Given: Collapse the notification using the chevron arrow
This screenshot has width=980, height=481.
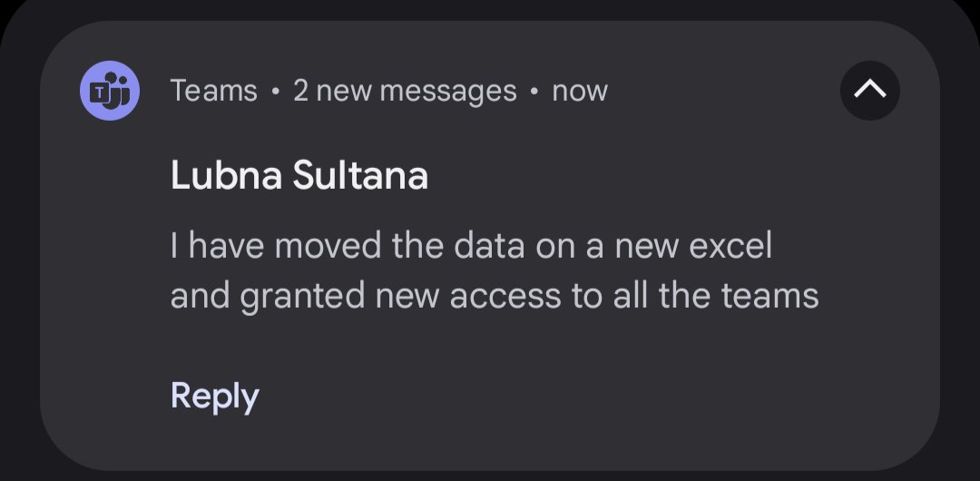Looking at the screenshot, I should pos(869,90).
